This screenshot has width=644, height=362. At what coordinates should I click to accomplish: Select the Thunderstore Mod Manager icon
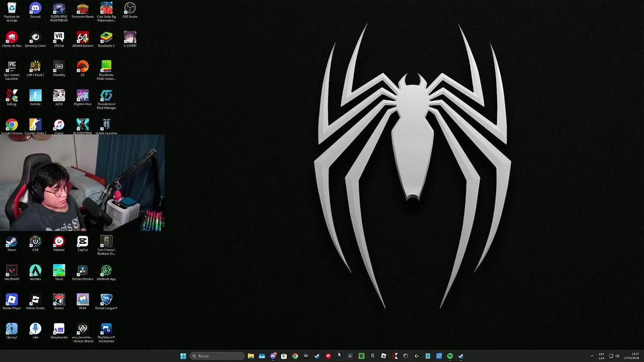(x=106, y=100)
